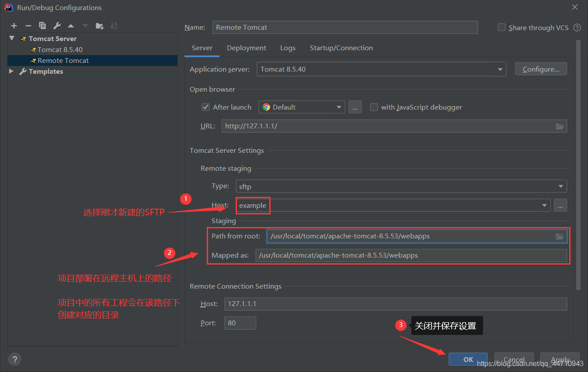Switch to the Deployment tab
The width and height of the screenshot is (588, 372).
(x=247, y=48)
